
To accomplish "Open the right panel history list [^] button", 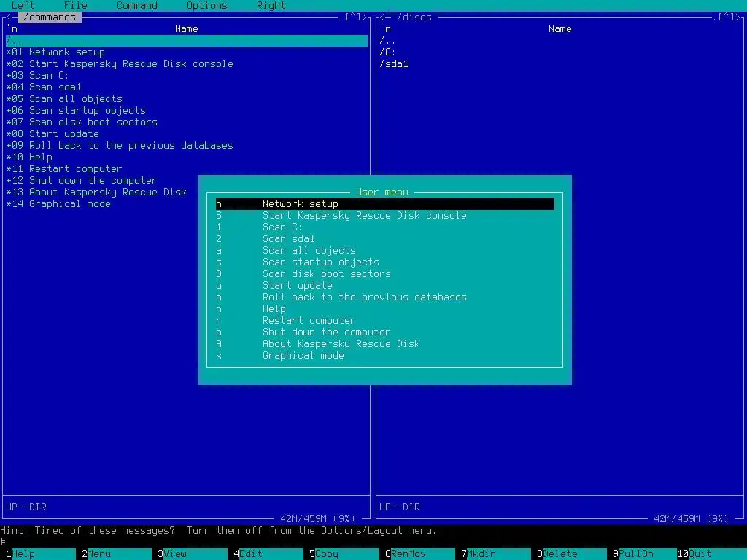I will coord(726,17).
